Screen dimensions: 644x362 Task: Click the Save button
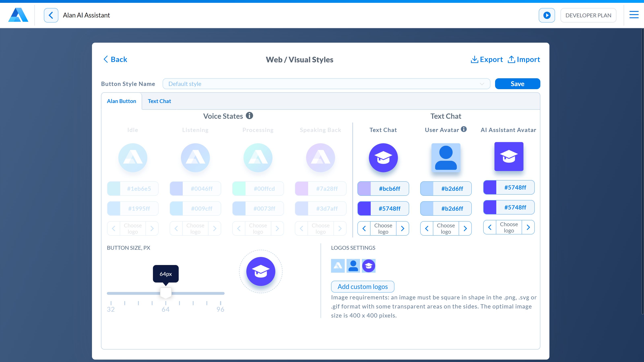[517, 84]
